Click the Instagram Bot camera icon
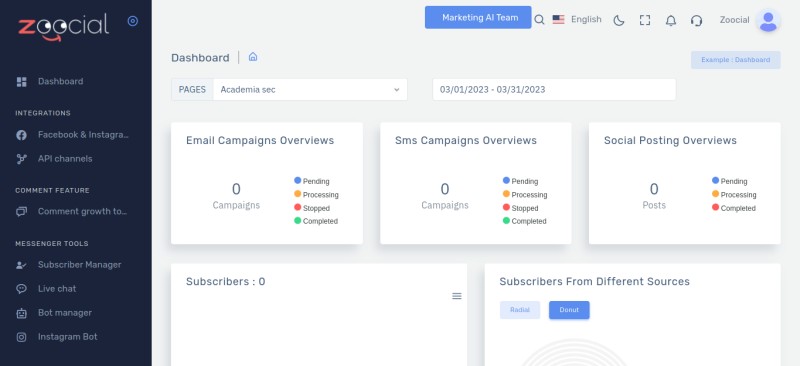Image resolution: width=800 pixels, height=366 pixels. [x=21, y=337]
